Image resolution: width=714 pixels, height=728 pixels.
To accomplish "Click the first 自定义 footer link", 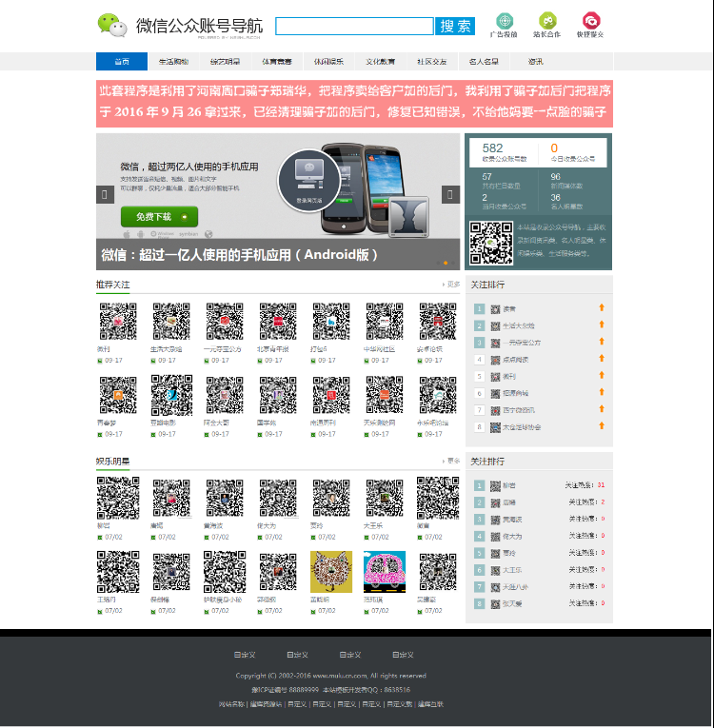I will (x=245, y=655).
